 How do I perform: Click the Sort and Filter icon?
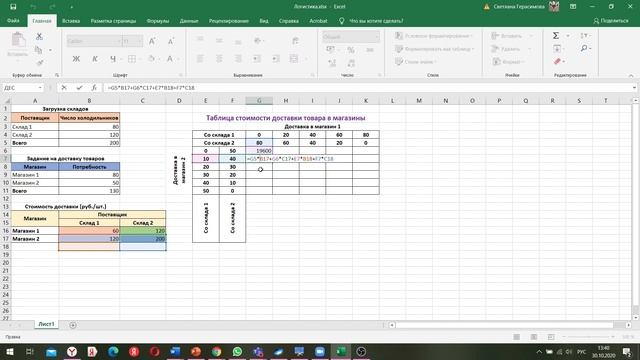coord(584,36)
